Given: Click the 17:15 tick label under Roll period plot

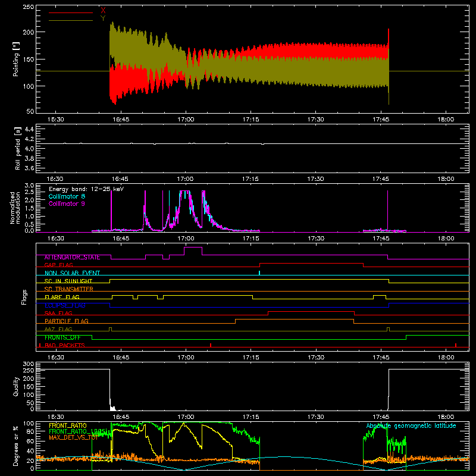Looking at the screenshot, I should (x=250, y=179).
